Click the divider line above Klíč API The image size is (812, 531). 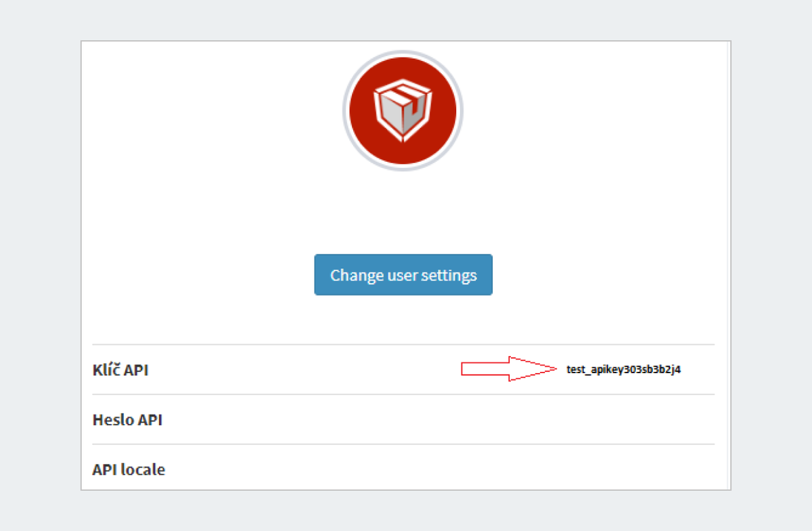[x=403, y=344]
